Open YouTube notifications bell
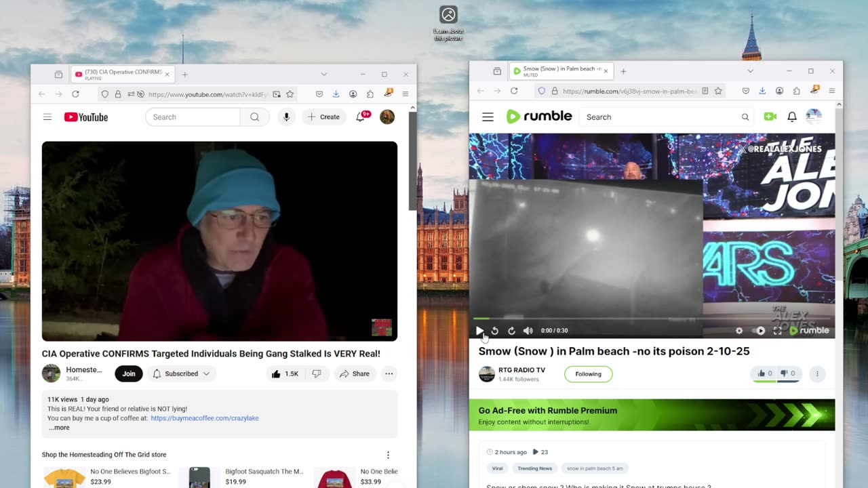 tap(361, 117)
